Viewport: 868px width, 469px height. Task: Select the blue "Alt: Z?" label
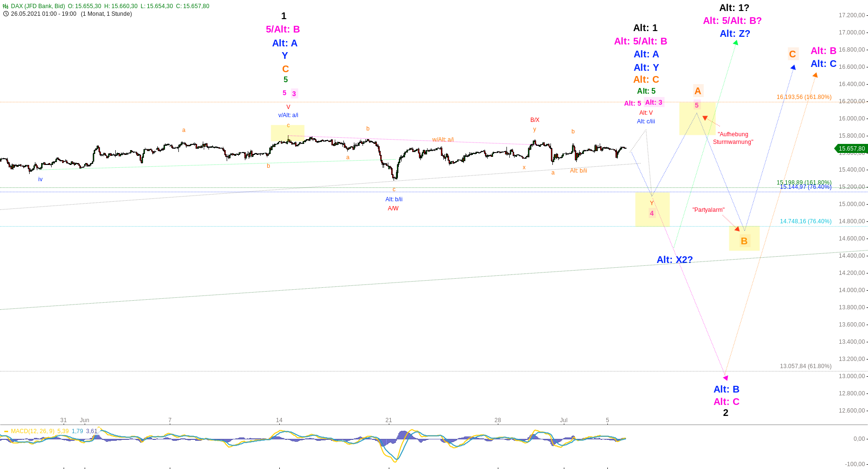click(735, 33)
